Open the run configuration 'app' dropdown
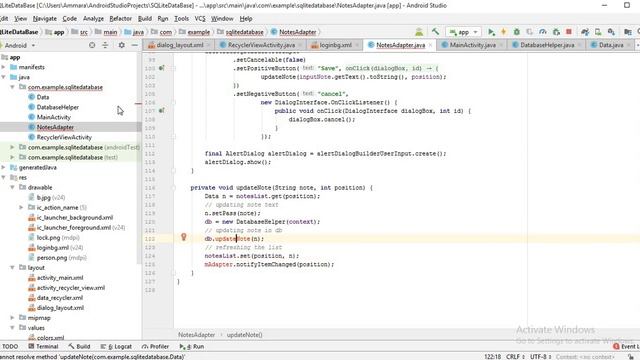Image resolution: width=640 pixels, height=360 pixels. (464, 32)
